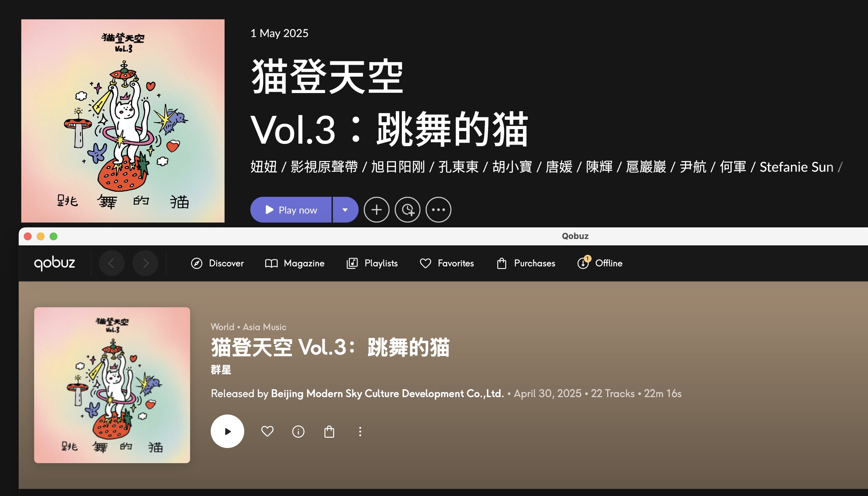The image size is (868, 496).
Task: Click the Play now button
Action: (291, 210)
